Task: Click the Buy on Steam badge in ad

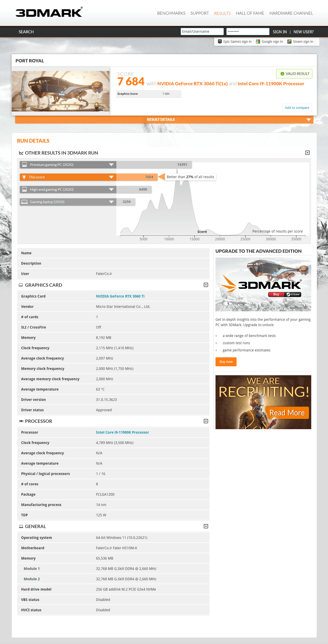Action: click(x=285, y=294)
